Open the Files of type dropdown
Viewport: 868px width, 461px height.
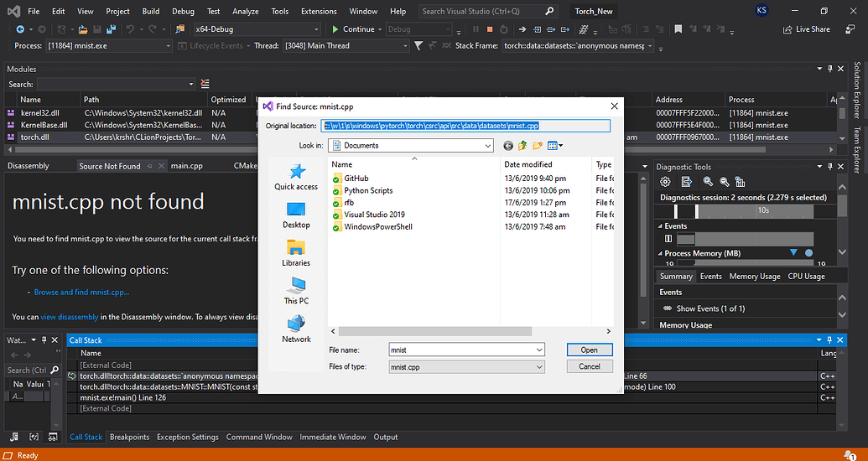pos(538,366)
